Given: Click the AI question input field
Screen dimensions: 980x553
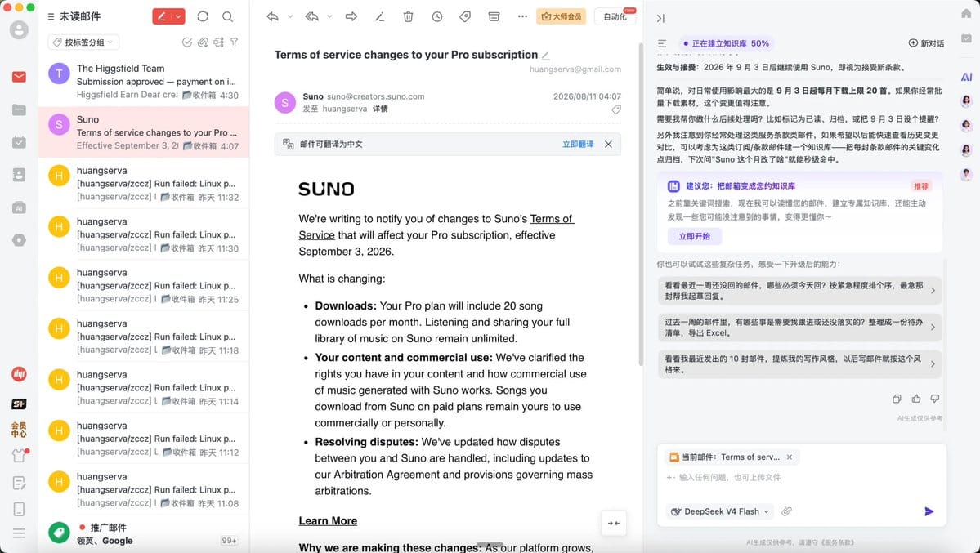Looking at the screenshot, I should coord(801,477).
